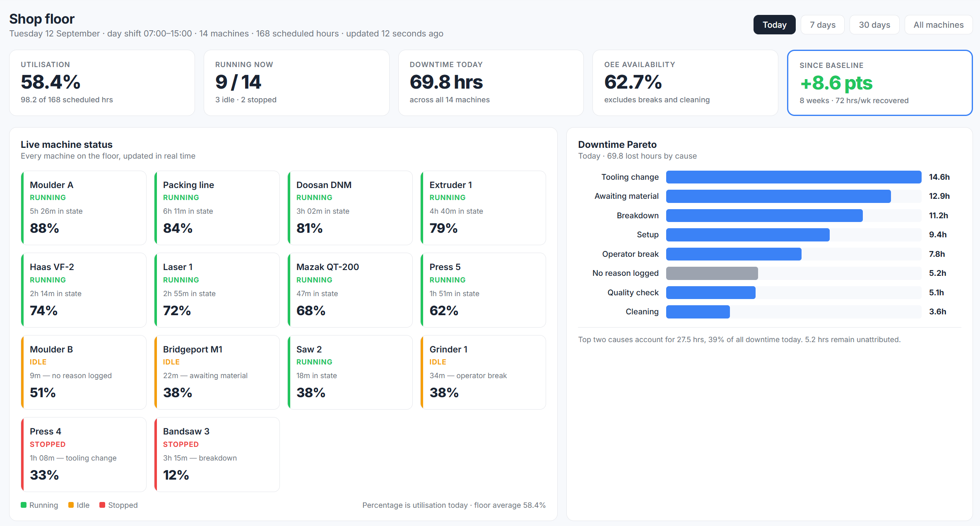980x526 pixels.
Task: Click the grey No reason logged bar
Action: [712, 273]
